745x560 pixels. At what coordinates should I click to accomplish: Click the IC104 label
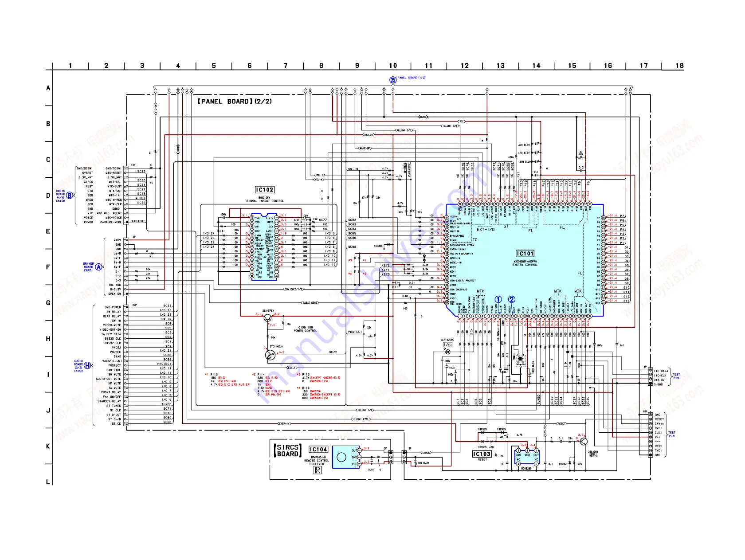pos(318,450)
